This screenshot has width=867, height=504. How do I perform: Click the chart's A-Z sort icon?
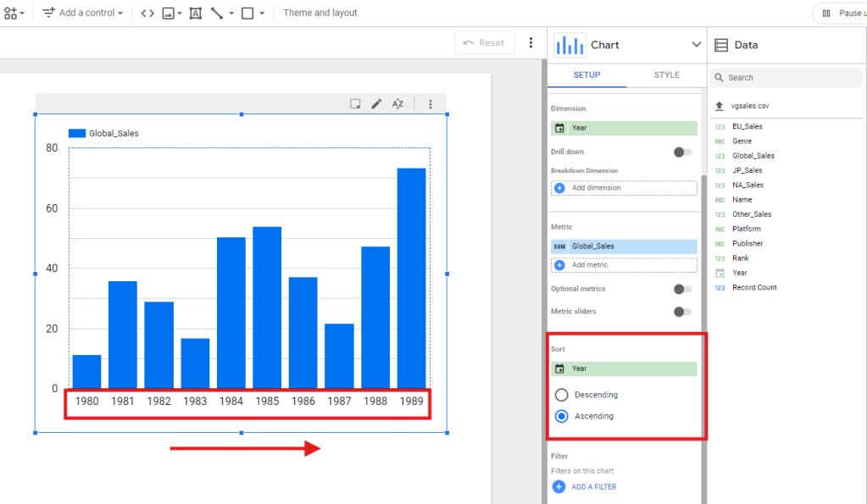coord(397,104)
